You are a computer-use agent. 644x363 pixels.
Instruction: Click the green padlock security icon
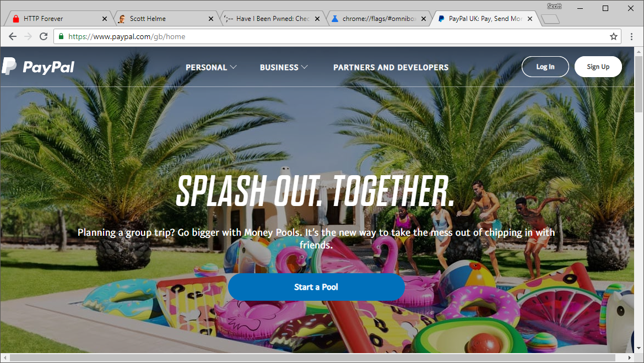click(x=61, y=36)
